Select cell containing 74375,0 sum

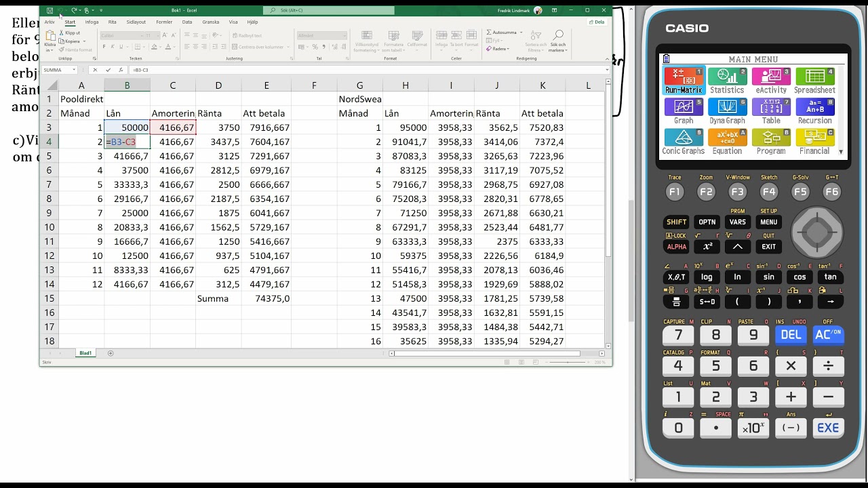(267, 298)
